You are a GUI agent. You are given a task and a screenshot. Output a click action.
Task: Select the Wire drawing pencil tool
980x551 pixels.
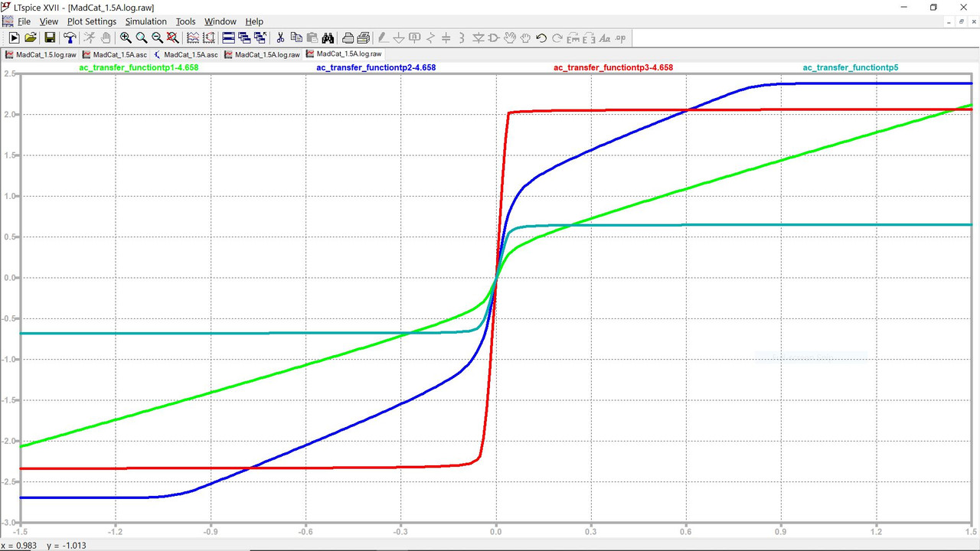click(383, 37)
